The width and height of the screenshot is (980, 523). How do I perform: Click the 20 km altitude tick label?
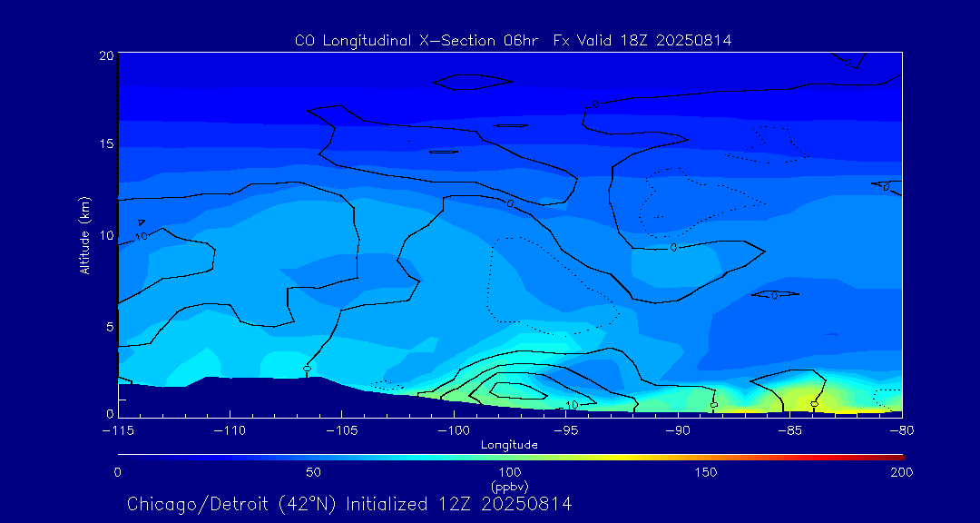[x=105, y=55]
